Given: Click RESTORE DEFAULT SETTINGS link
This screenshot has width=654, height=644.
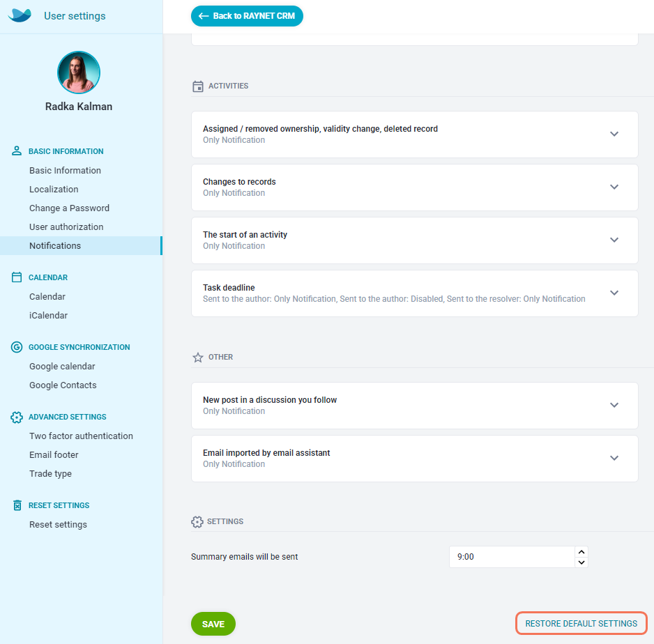Looking at the screenshot, I should click(x=581, y=623).
